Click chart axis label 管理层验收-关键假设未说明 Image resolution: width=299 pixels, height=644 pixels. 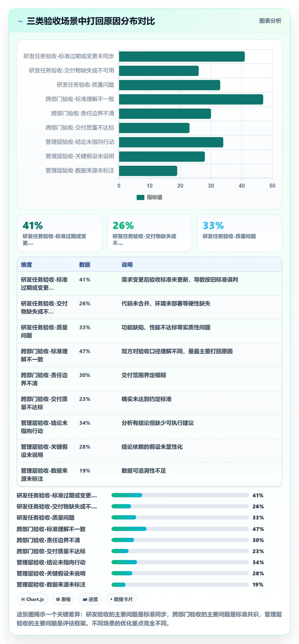point(80,156)
